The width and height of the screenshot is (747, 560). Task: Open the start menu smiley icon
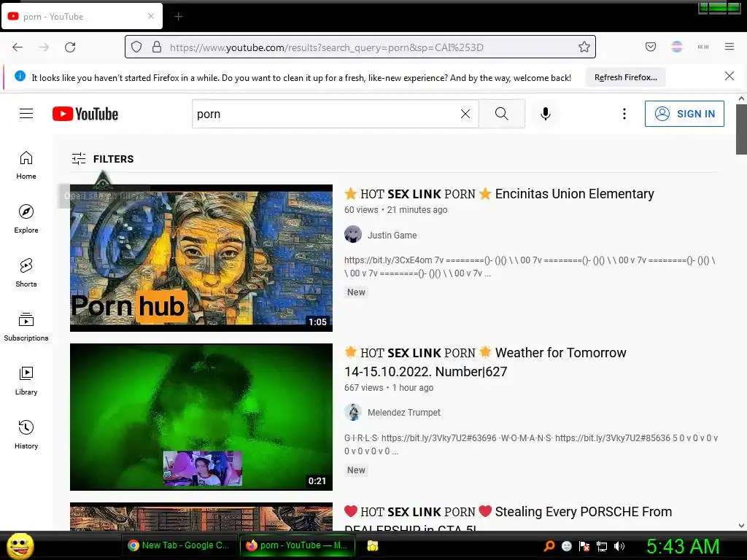pos(20,545)
